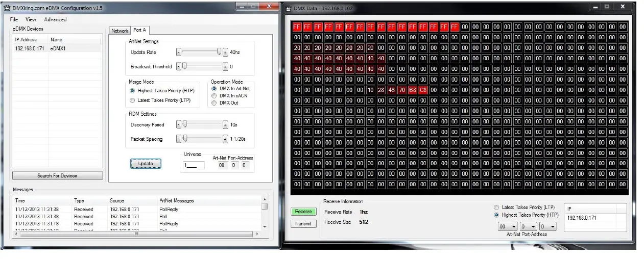Open the View menu
This screenshot has height=259, width=644.
tap(31, 19)
